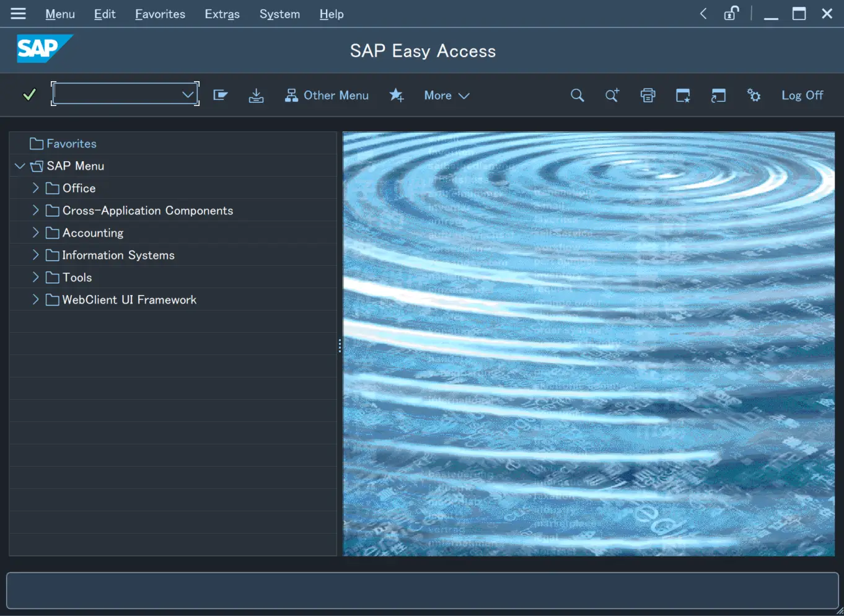844x616 pixels.
Task: Click the Find magnifier icon
Action: (x=577, y=95)
